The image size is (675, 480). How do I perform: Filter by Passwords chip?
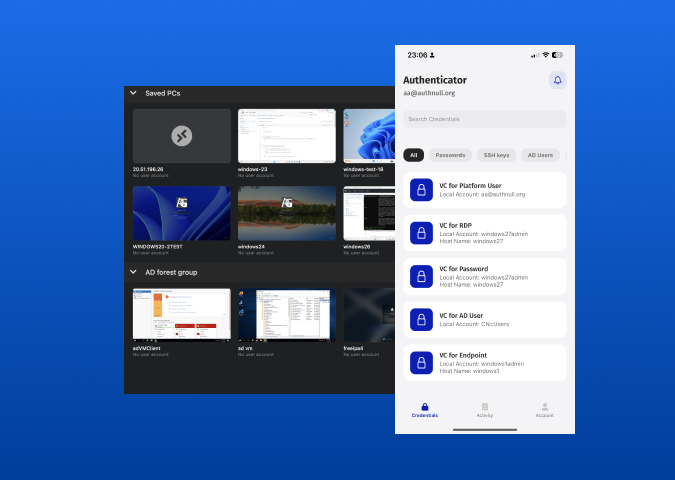[x=450, y=155]
